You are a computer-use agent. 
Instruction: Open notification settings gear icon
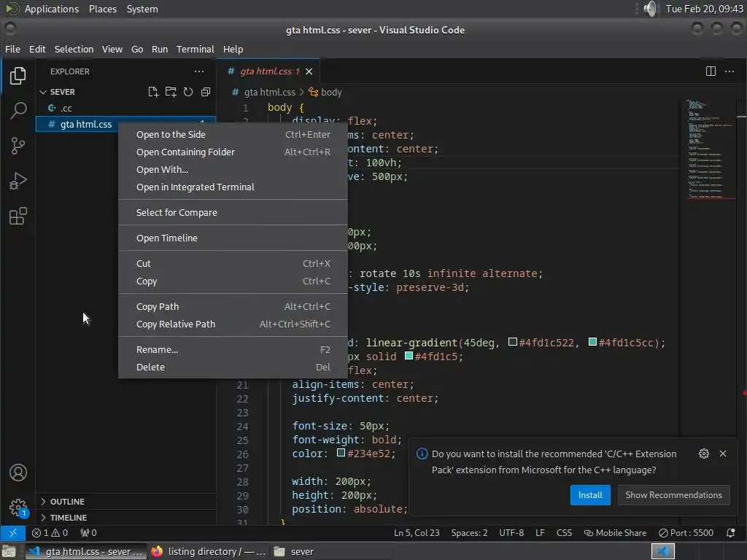pyautogui.click(x=704, y=454)
